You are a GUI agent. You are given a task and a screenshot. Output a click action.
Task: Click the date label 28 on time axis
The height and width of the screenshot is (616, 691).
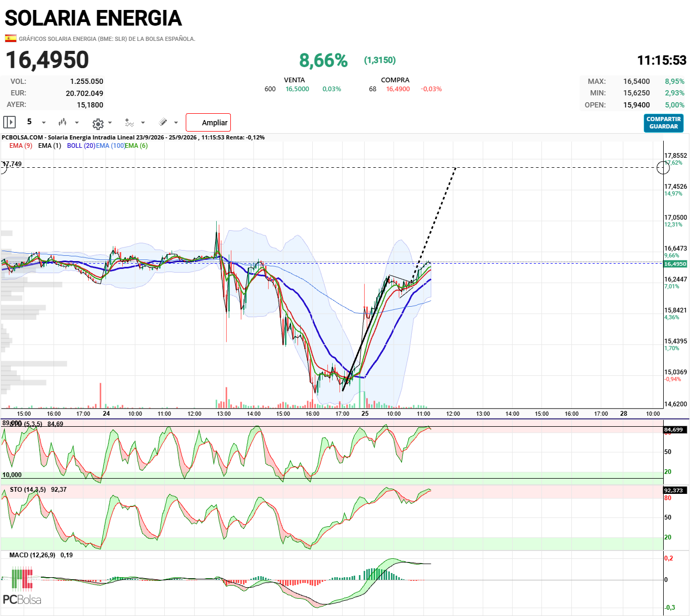[624, 414]
